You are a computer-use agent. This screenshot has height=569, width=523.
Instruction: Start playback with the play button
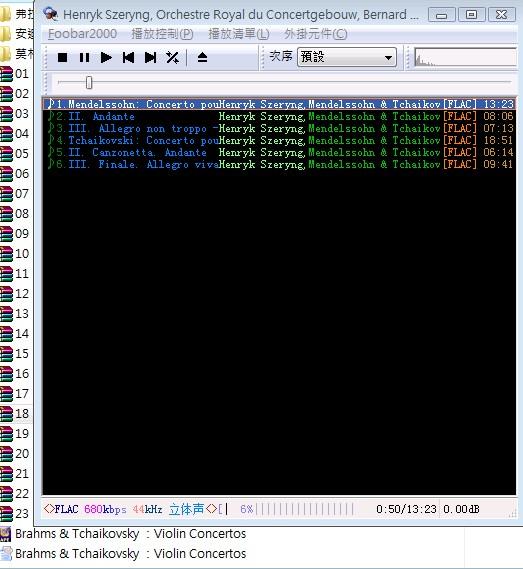[106, 57]
